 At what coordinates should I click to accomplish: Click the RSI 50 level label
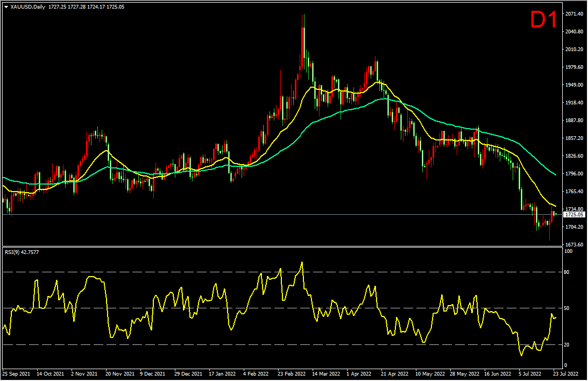[x=566, y=308]
